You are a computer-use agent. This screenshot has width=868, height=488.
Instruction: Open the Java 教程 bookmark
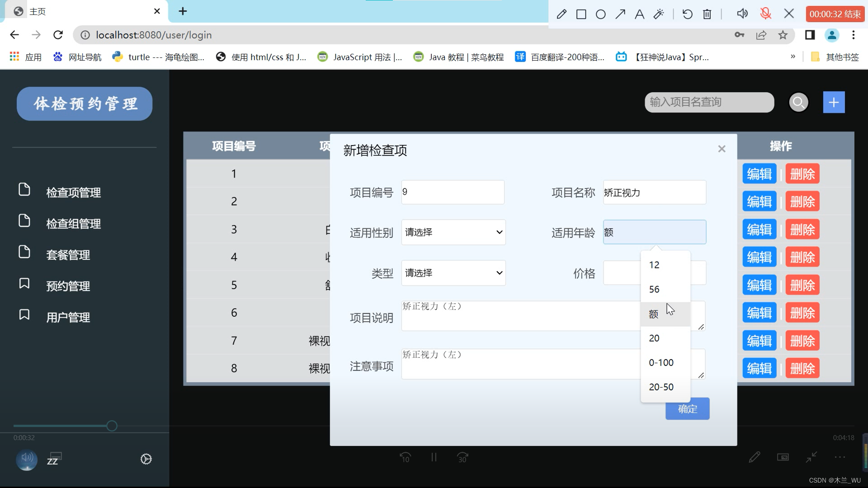coord(458,57)
